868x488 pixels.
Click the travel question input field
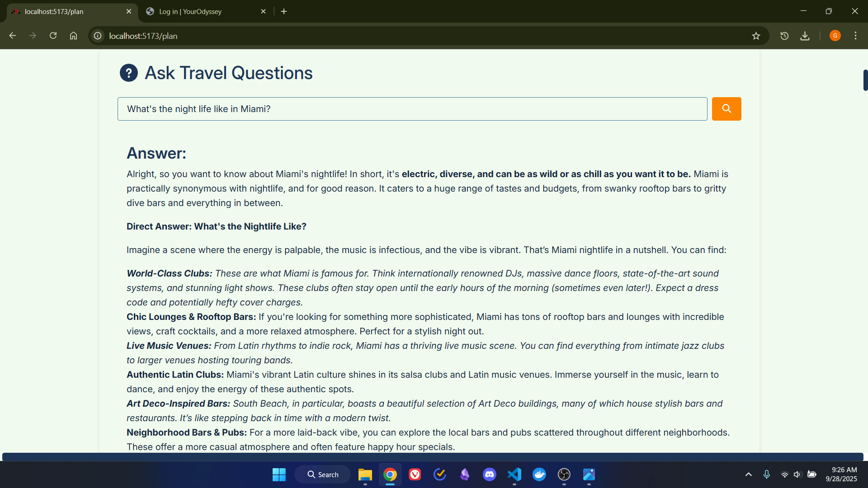tap(412, 109)
